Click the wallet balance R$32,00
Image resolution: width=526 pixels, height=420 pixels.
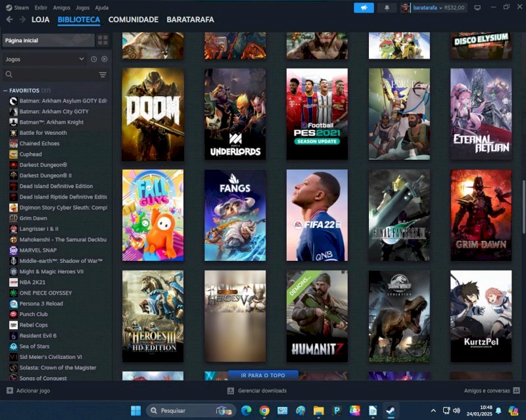point(454,8)
